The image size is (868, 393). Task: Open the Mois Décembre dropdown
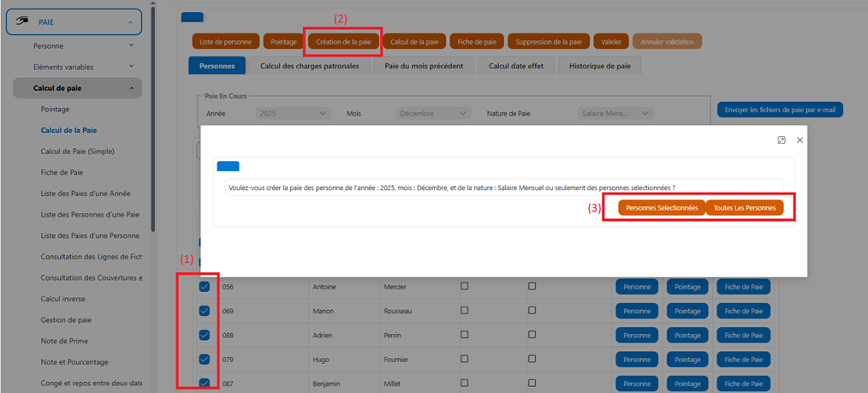433,114
